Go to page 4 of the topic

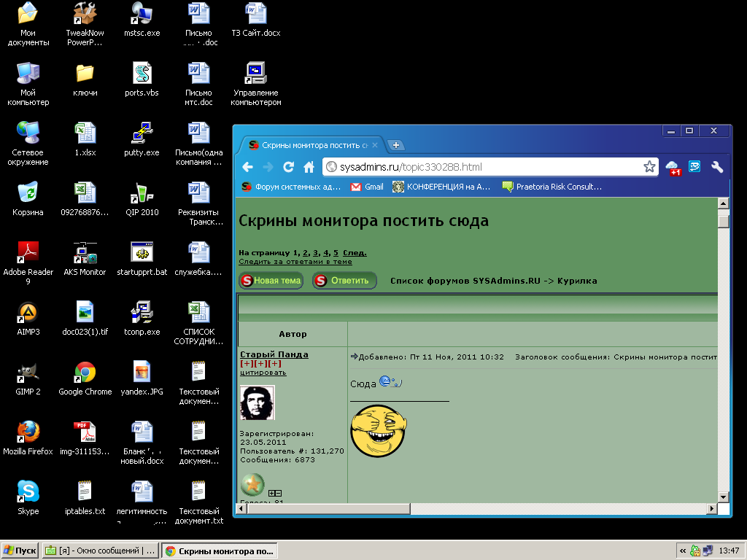[326, 253]
